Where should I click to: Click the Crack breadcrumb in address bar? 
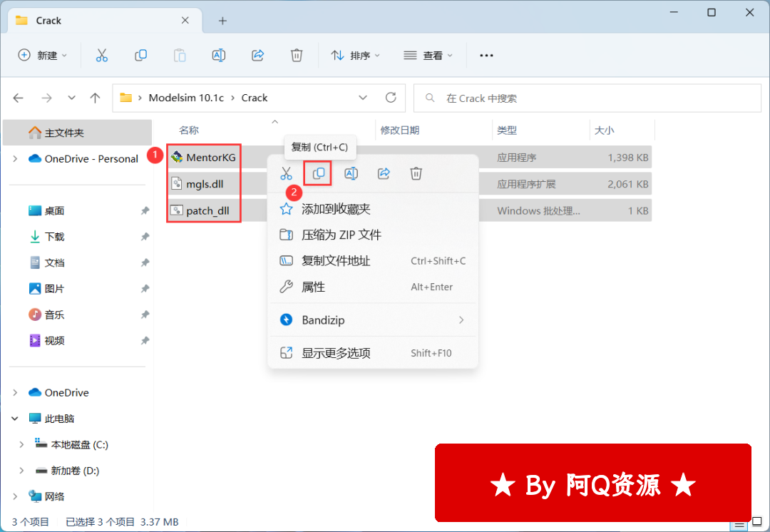tap(255, 98)
